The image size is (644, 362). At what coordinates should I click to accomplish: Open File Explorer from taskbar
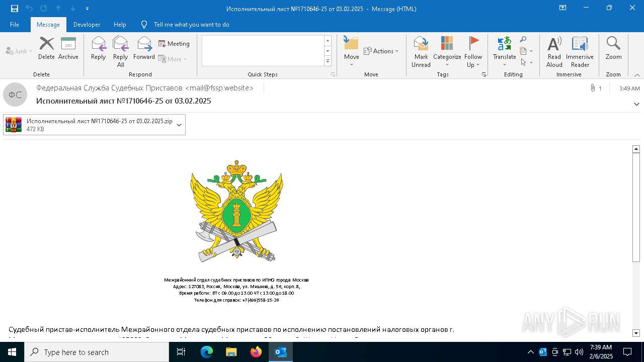231,352
